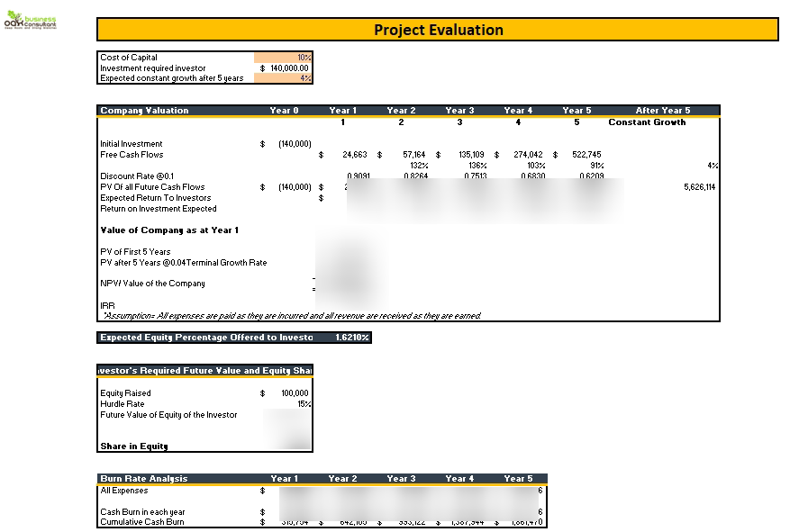Image resolution: width=790 pixels, height=532 pixels.
Task: Select 'Expected Equity Percentage Offered to Investor' header
Action: coord(206,338)
